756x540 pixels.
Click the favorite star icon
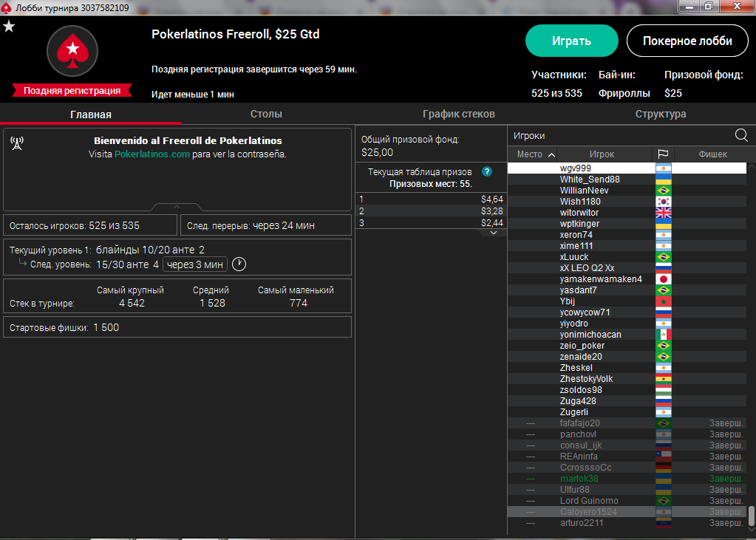click(9, 27)
